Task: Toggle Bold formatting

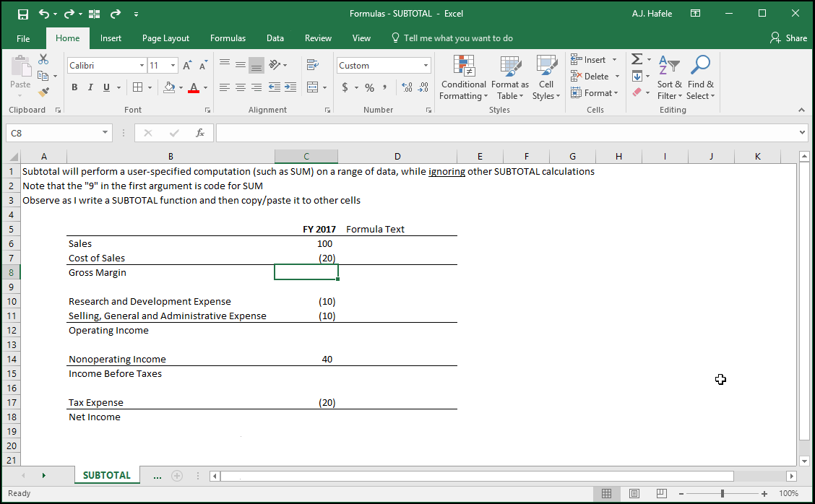Action: [74, 87]
